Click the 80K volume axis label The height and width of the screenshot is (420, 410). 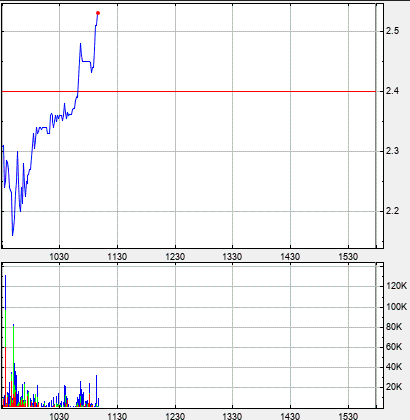394,327
